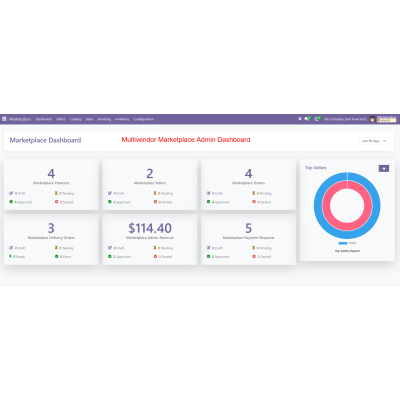
Task: Open Pending entries in Marketplace Payment Requests
Action: click(262, 248)
